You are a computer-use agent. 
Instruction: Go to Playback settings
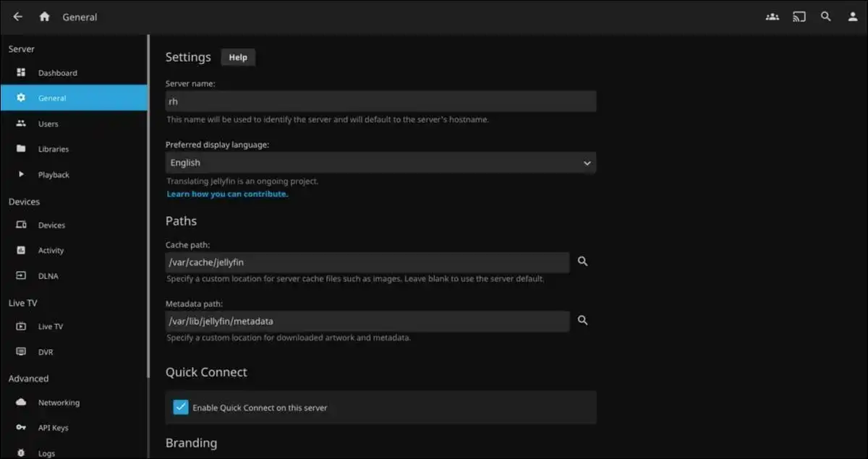click(54, 175)
